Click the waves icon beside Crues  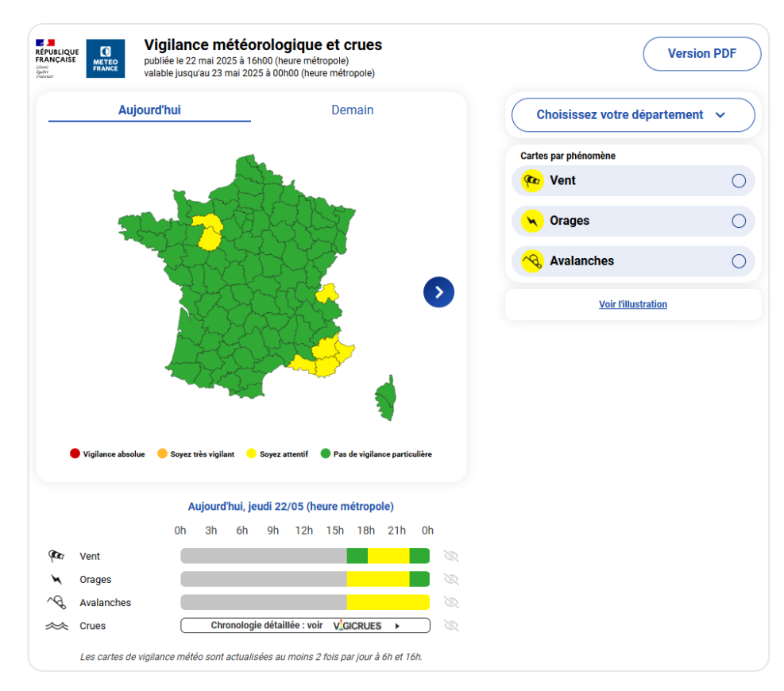[56, 626]
